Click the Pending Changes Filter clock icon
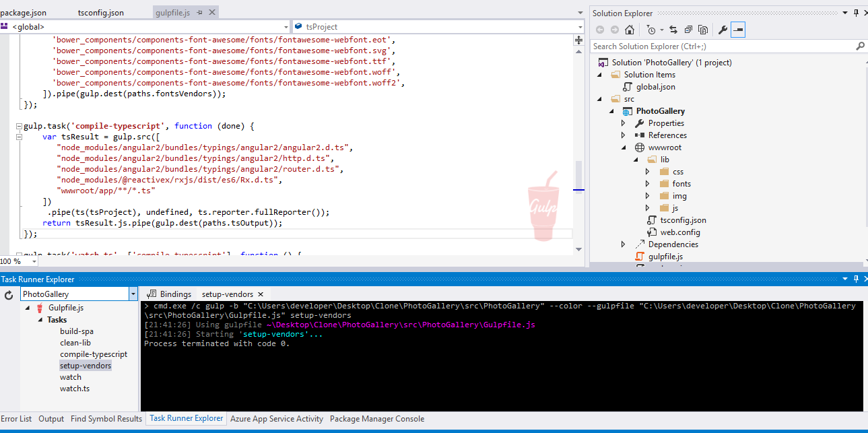This screenshot has height=433, width=868. pyautogui.click(x=650, y=30)
